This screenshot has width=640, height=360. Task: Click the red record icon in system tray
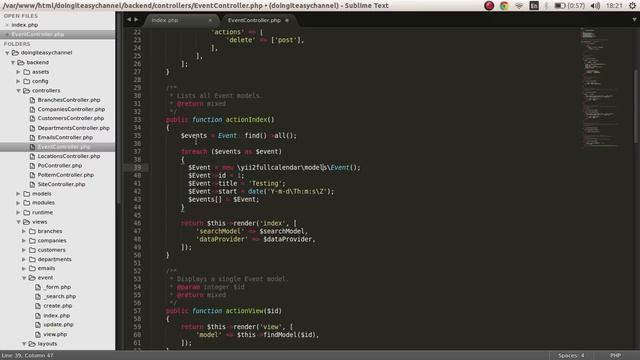tap(489, 6)
